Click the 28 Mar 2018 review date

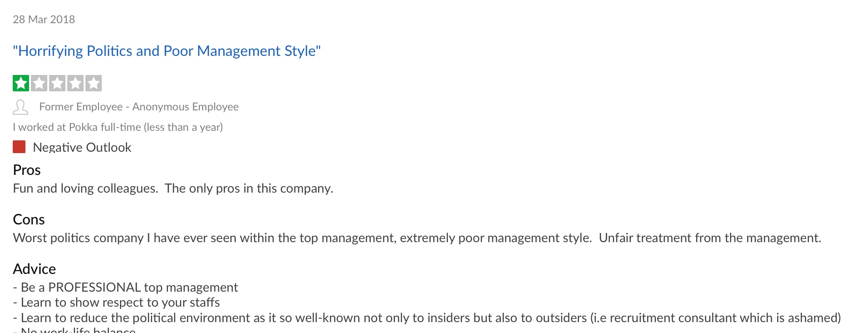click(44, 20)
